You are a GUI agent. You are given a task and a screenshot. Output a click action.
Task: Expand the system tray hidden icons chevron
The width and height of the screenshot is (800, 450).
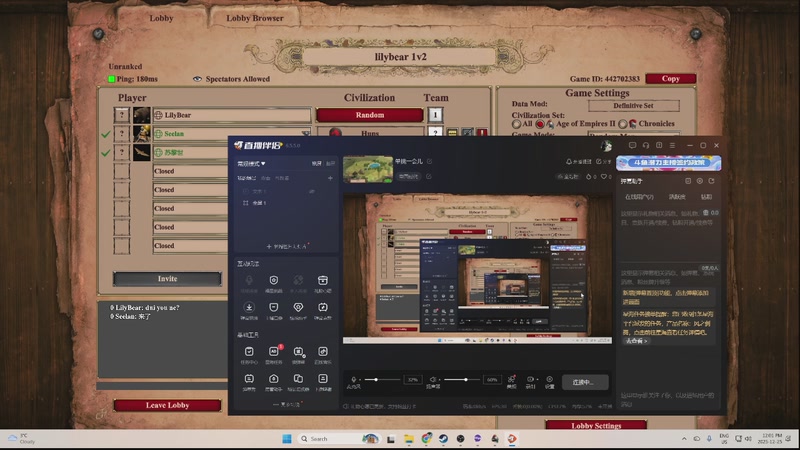(x=684, y=439)
